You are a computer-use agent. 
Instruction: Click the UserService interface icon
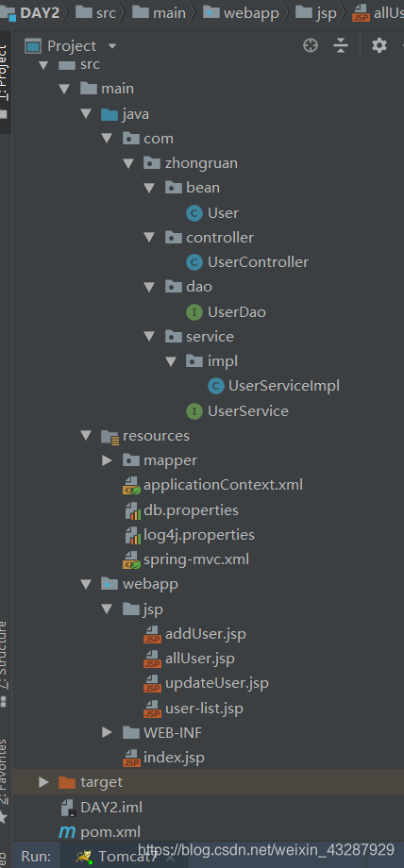(194, 411)
